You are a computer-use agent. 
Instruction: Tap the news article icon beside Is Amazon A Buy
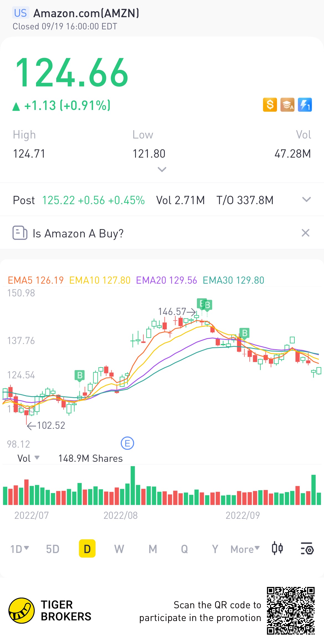click(20, 233)
